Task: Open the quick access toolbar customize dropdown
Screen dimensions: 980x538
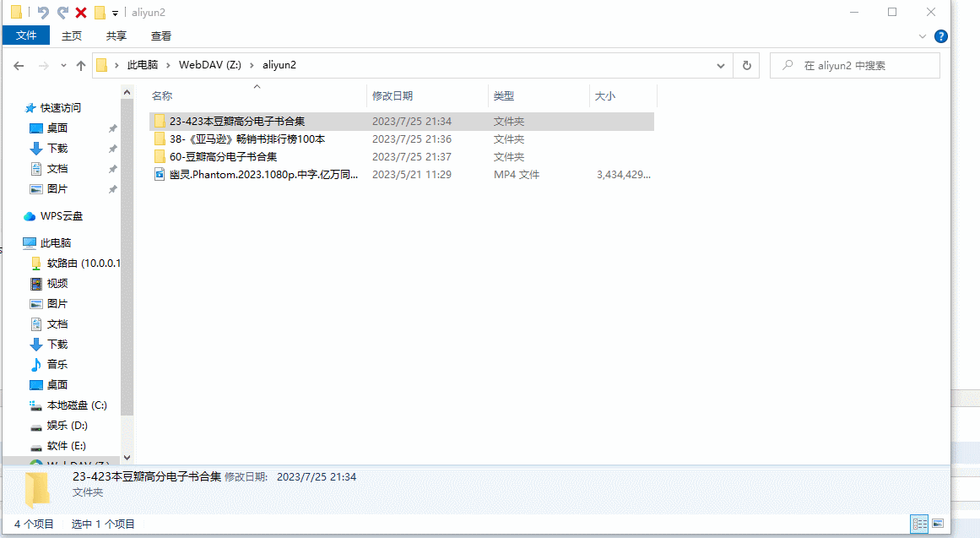Action: point(115,14)
